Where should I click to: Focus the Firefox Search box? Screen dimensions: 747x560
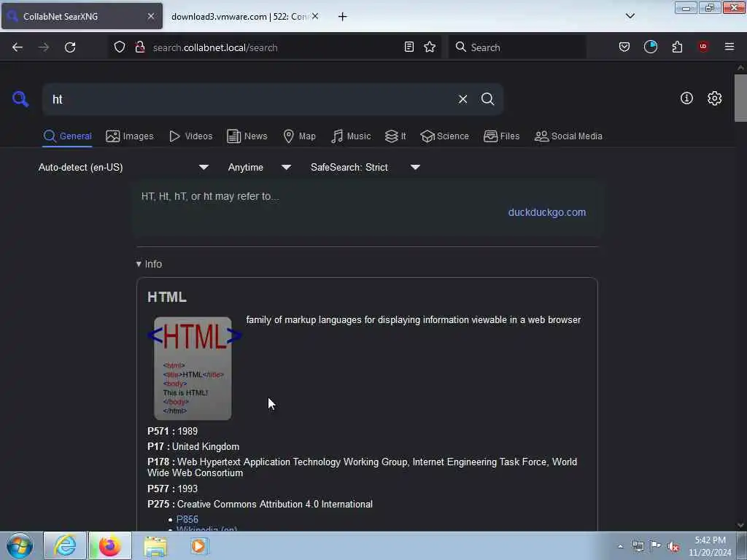(x=517, y=47)
